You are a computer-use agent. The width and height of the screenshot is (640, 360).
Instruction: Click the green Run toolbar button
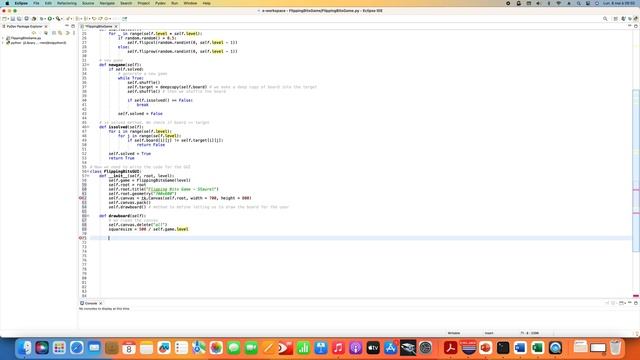click(x=50, y=19)
